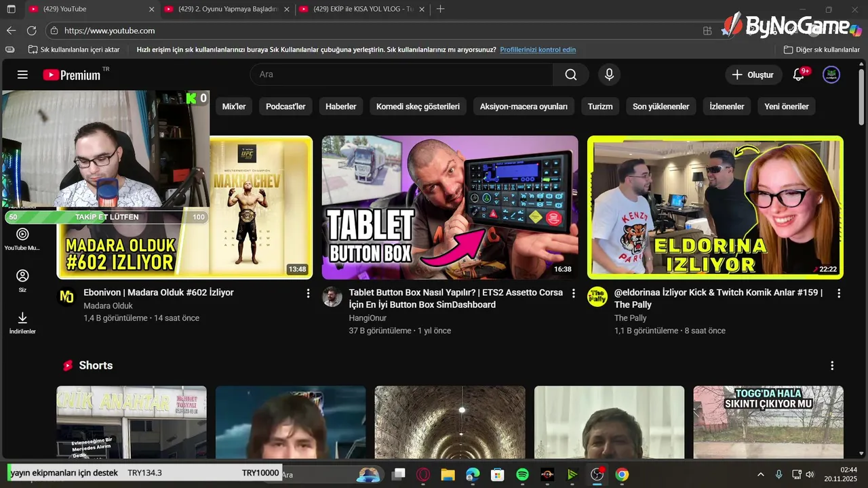Screen dimensions: 868x488
Task: Open OBS Studio from the taskbar
Action: point(597,474)
